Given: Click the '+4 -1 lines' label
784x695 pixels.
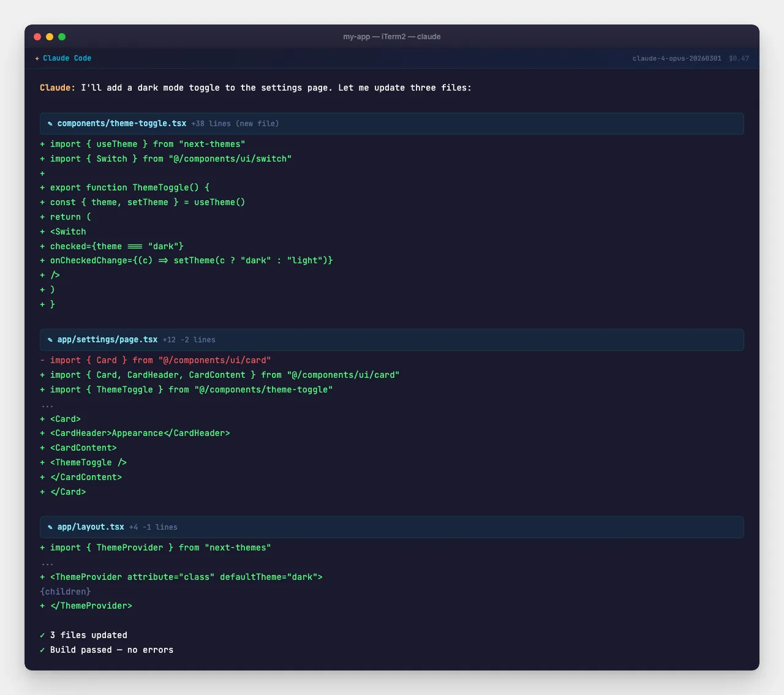Looking at the screenshot, I should 153,527.
